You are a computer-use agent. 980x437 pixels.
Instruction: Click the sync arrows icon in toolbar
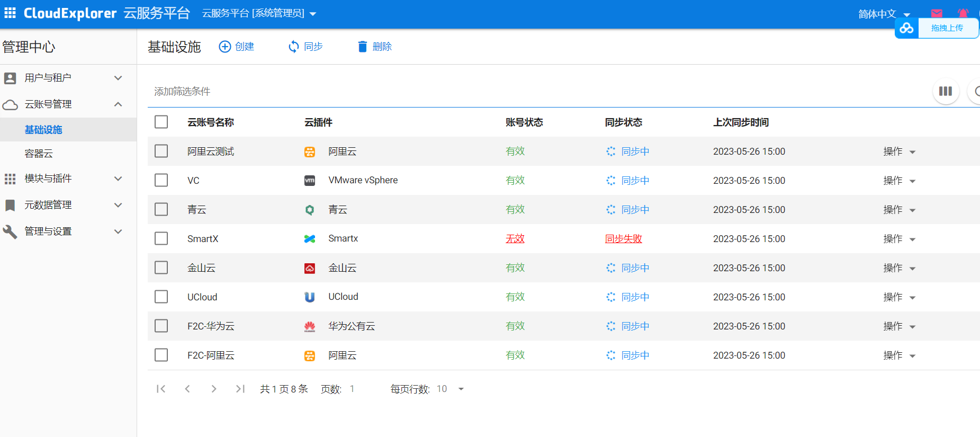(x=294, y=47)
